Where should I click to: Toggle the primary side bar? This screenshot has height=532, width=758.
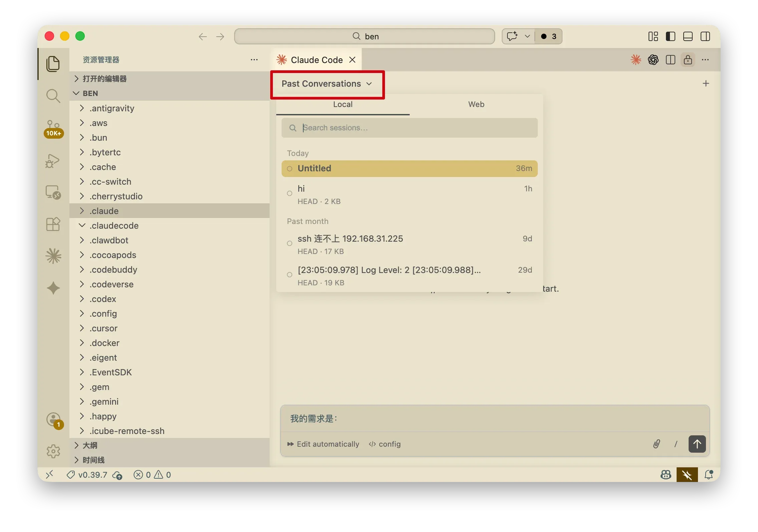pos(670,36)
